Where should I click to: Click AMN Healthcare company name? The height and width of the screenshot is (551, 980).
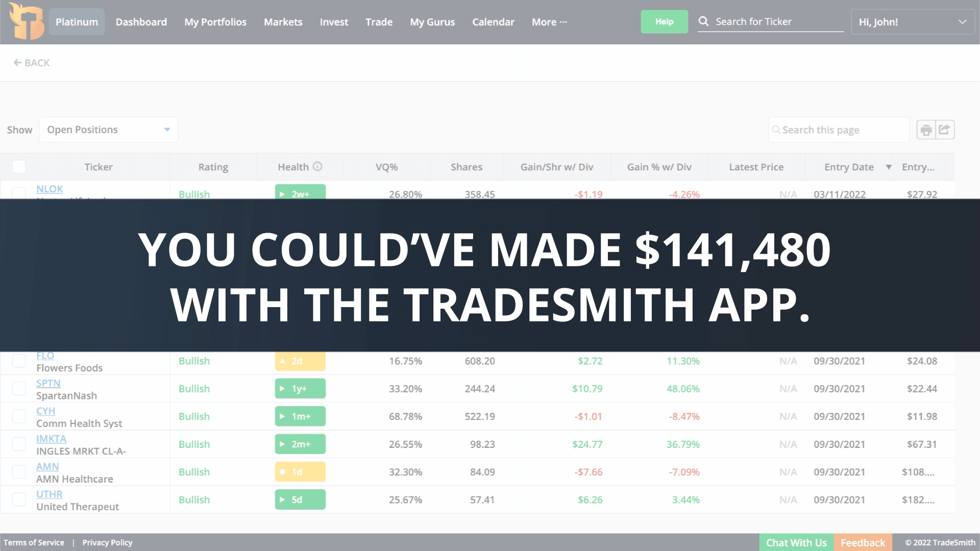tap(75, 479)
